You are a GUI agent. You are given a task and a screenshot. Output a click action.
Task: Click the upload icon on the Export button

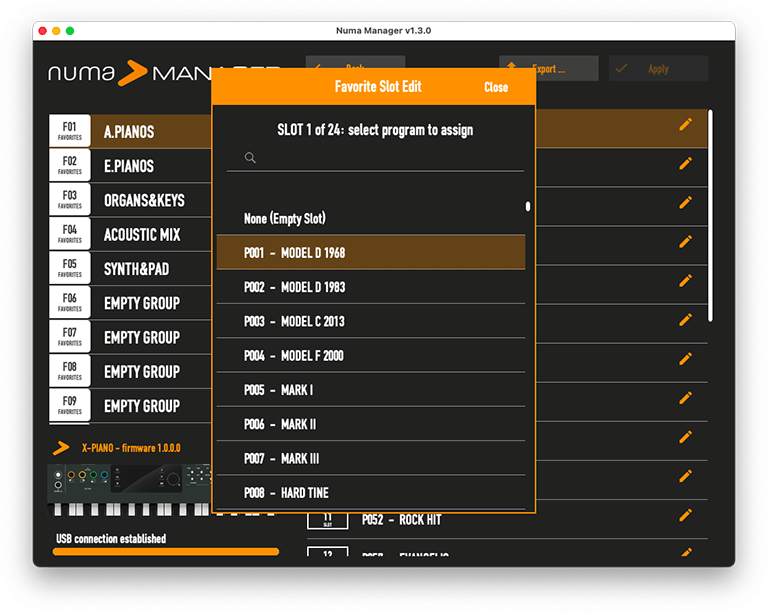coord(512,68)
